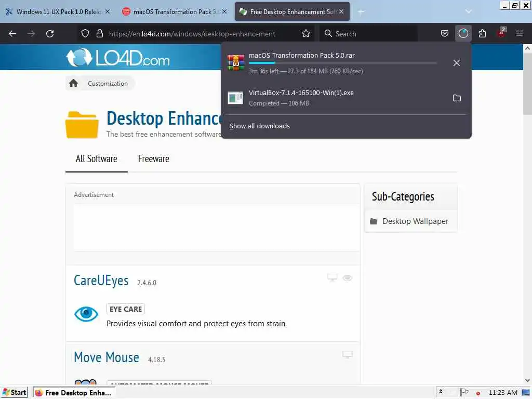The width and height of the screenshot is (532, 399).
Task: Click the taskbar clock 11:23 AM
Action: 503,393
